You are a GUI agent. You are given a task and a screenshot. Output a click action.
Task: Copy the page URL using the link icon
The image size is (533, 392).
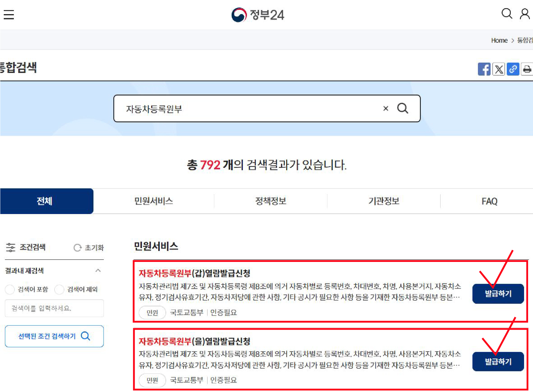click(x=513, y=69)
